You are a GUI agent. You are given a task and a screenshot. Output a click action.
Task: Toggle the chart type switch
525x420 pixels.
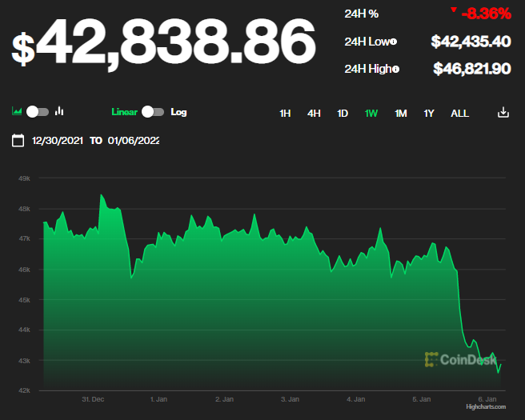point(38,112)
